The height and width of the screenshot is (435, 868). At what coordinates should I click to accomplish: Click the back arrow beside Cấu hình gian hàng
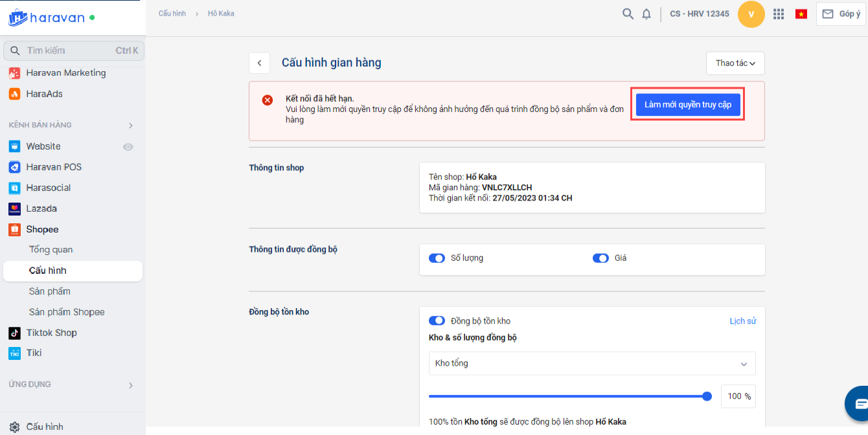click(259, 63)
